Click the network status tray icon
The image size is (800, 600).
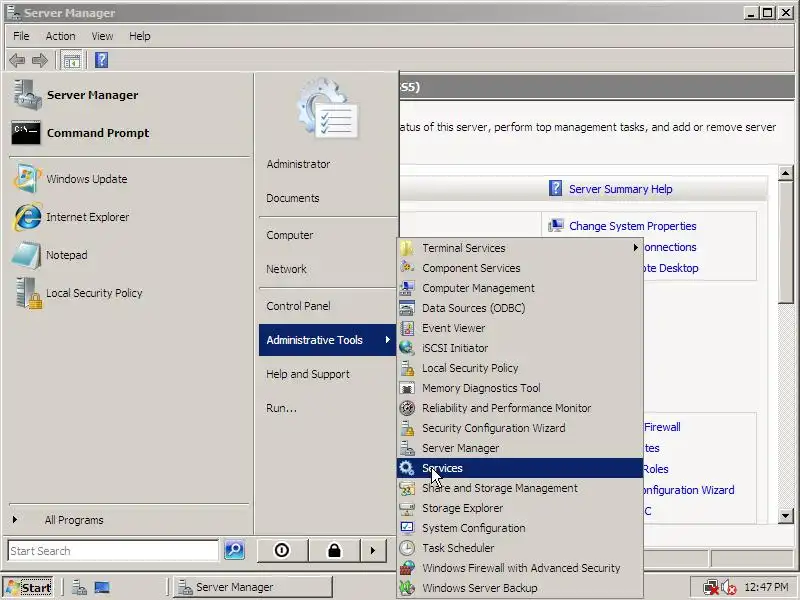pos(710,588)
